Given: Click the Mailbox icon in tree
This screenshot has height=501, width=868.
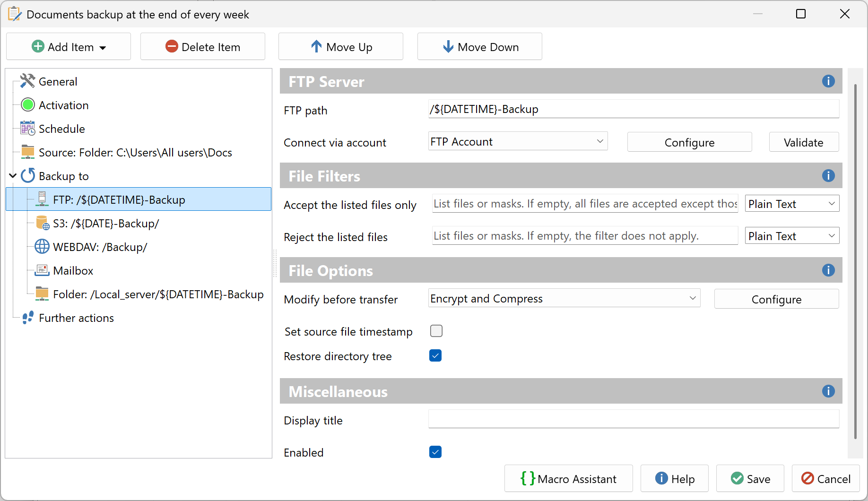Looking at the screenshot, I should click(x=42, y=270).
